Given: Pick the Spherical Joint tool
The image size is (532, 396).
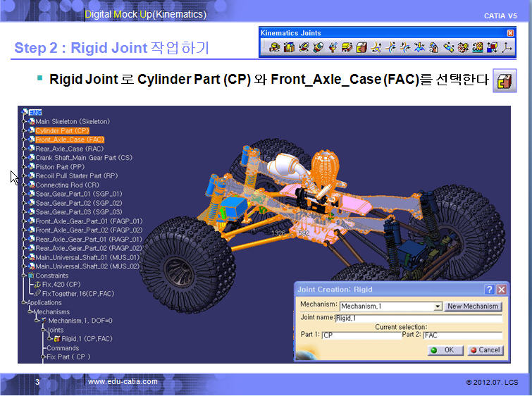Looking at the screenshot, I should pyautogui.click(x=332, y=47).
